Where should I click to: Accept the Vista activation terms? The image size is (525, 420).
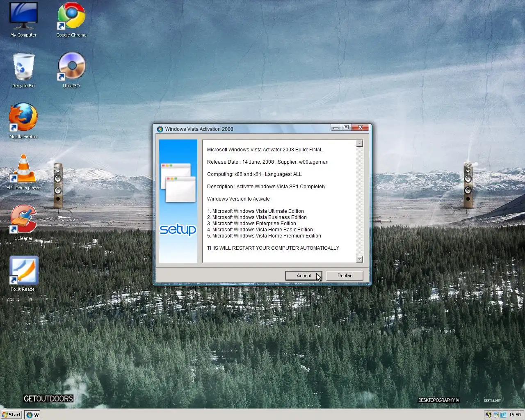click(x=304, y=276)
